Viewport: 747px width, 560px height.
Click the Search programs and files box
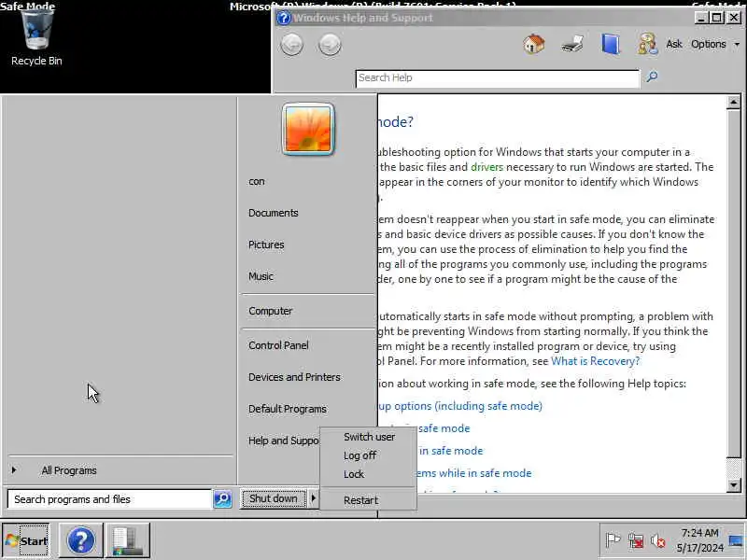pyautogui.click(x=109, y=499)
